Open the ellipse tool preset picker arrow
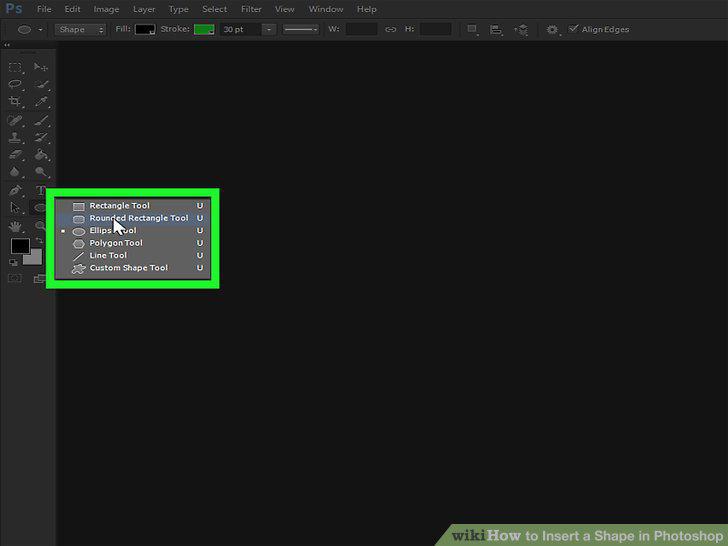 40,29
